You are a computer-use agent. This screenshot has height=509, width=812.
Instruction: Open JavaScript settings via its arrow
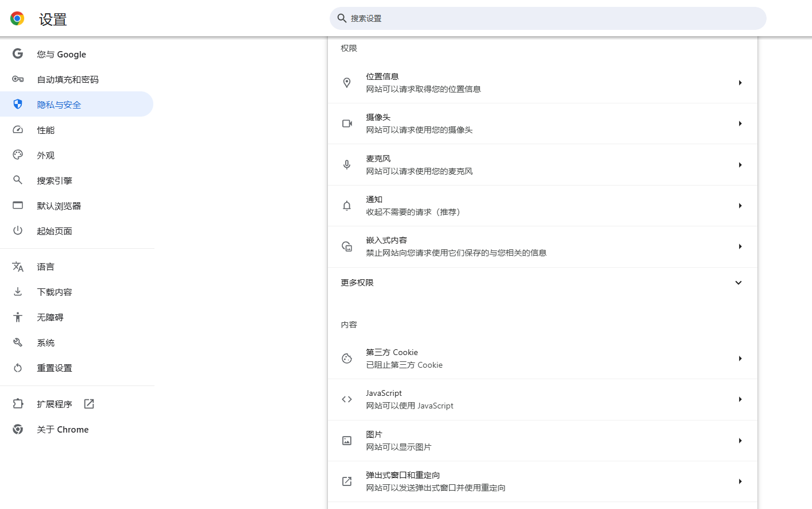click(x=740, y=399)
